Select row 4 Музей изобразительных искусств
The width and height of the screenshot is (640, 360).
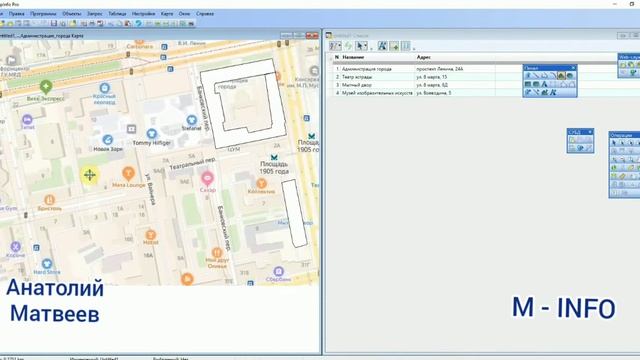(x=413, y=93)
